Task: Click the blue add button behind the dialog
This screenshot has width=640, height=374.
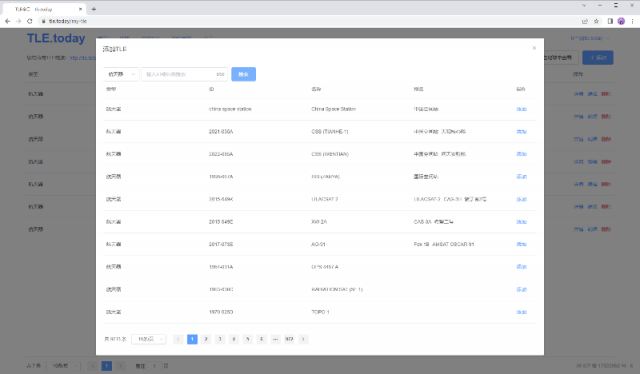Action: (x=598, y=58)
